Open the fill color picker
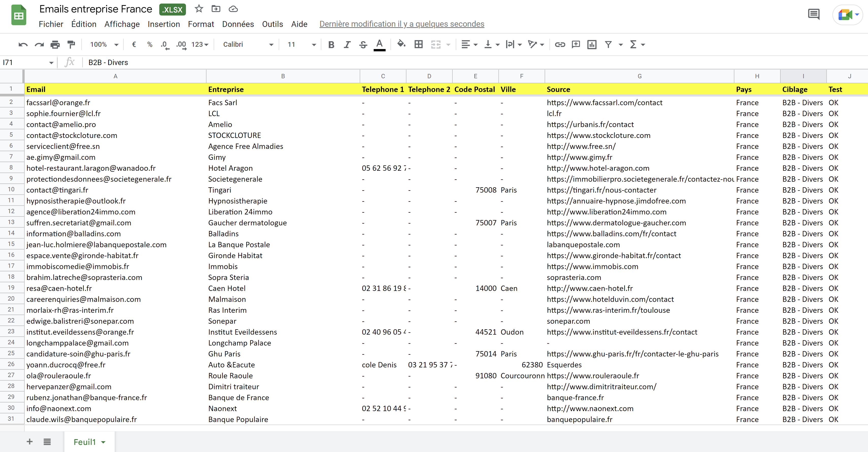Screen dimensions: 868x452 [401, 44]
